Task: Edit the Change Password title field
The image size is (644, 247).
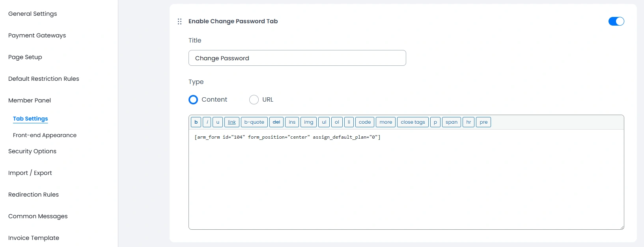Action: [297, 58]
